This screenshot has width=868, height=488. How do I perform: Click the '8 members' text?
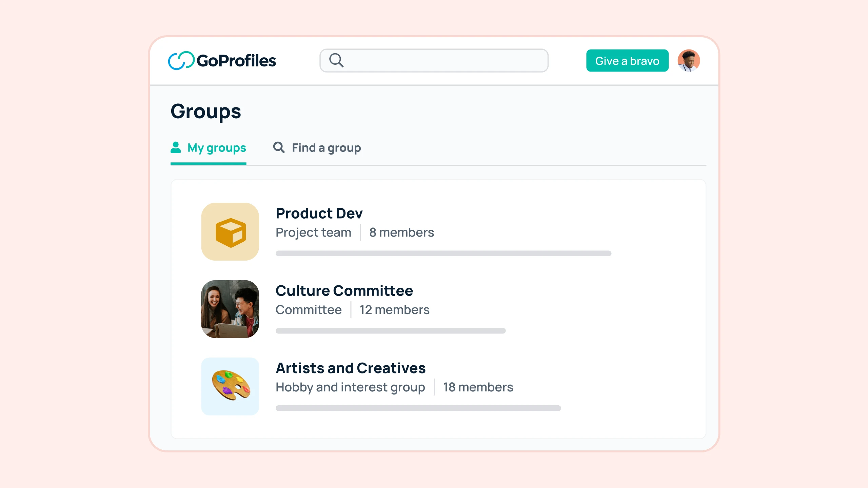(401, 232)
